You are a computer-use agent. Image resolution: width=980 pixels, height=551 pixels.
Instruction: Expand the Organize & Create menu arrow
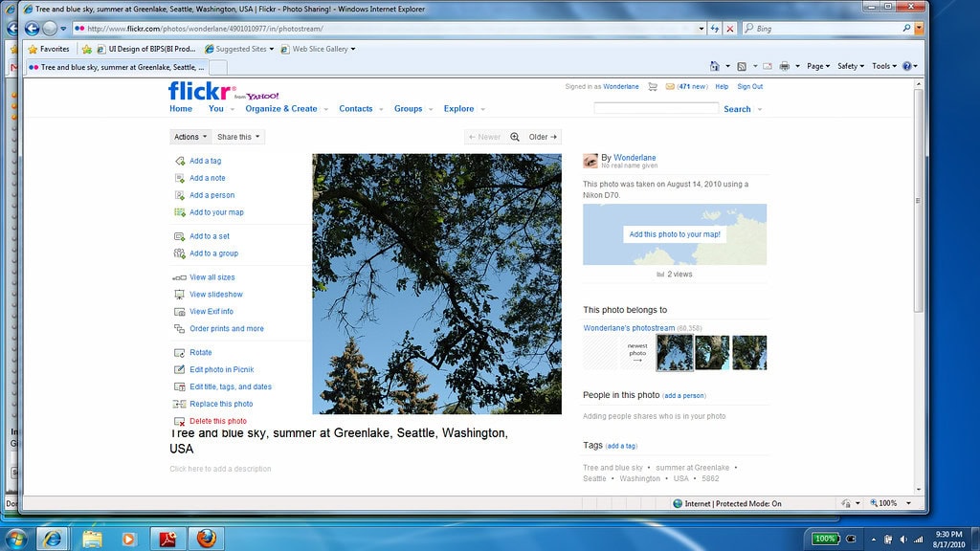point(325,109)
